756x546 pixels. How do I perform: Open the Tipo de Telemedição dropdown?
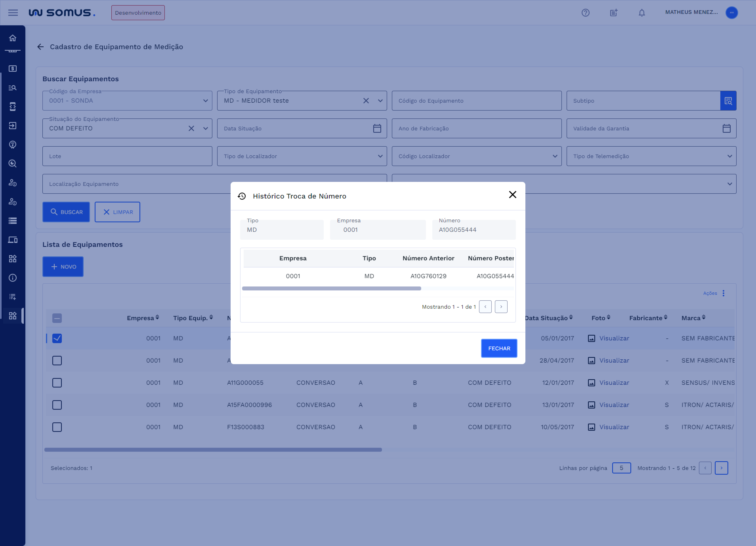tap(729, 156)
